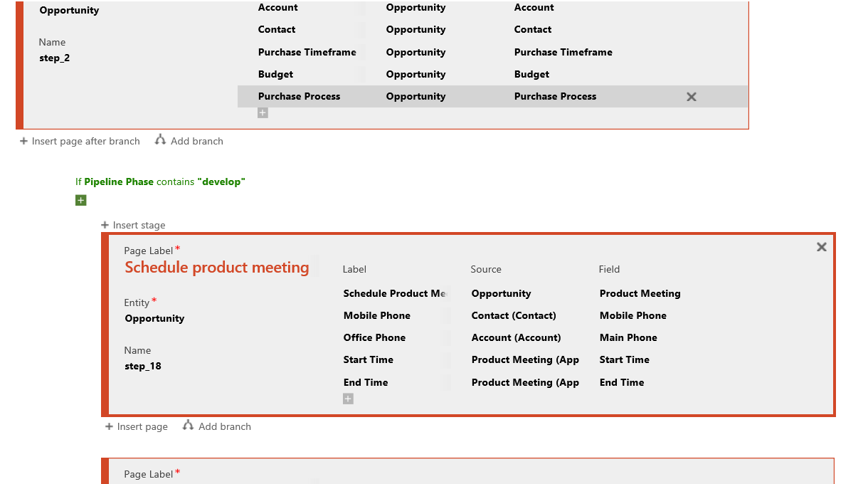Close the Schedule product meeting page editor

821,247
